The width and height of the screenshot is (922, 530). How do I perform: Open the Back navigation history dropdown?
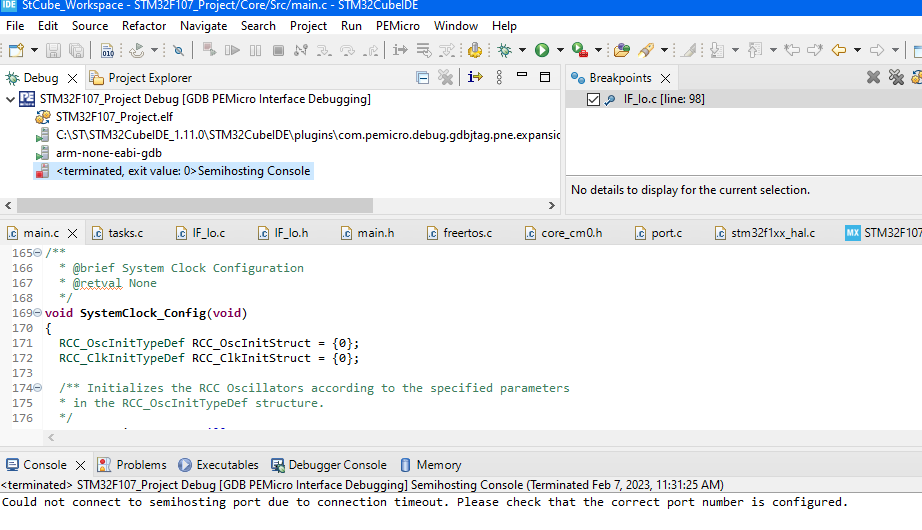click(857, 51)
